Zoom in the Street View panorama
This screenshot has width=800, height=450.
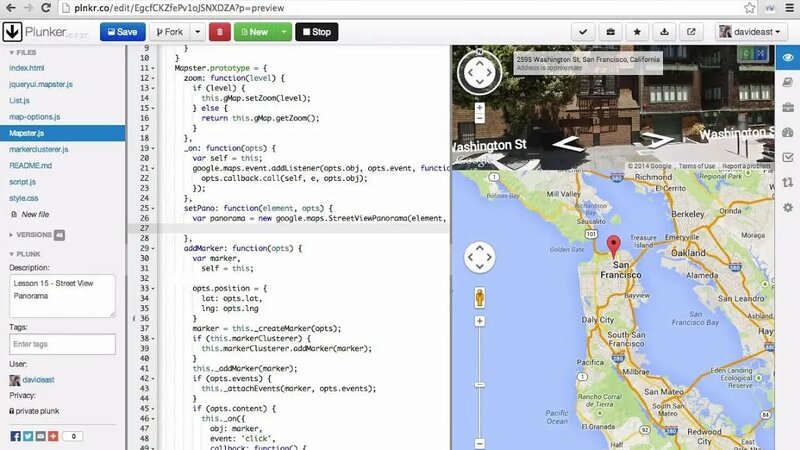(480, 108)
